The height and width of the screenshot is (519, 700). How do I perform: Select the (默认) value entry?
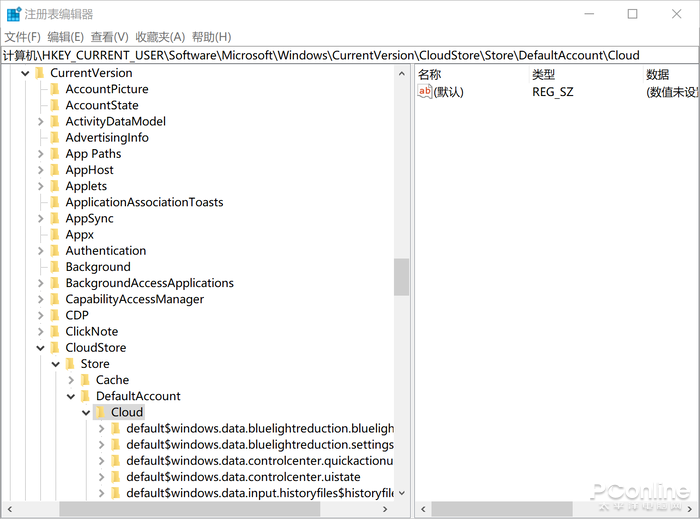448,92
